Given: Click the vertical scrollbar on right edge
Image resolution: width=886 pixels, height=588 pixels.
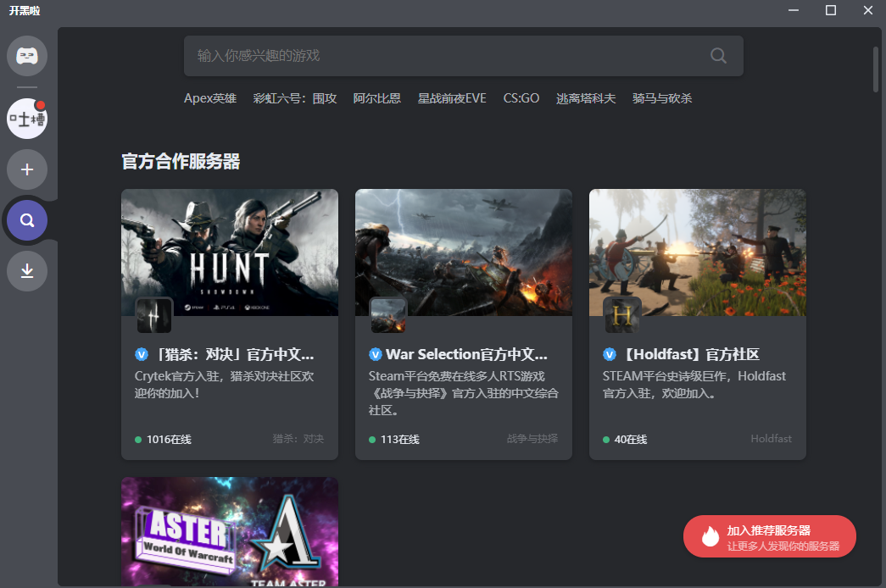Looking at the screenshot, I should (x=875, y=69).
